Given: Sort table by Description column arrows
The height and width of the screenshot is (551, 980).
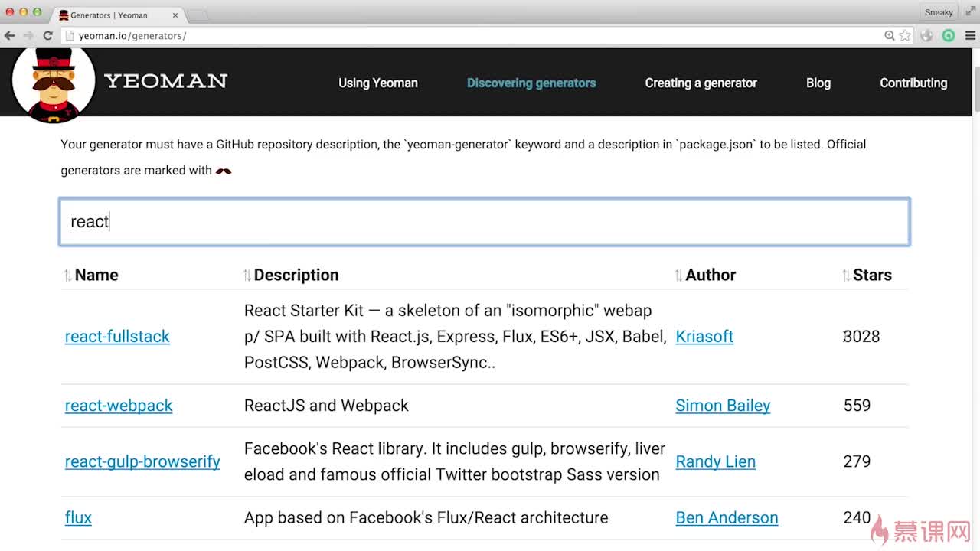Looking at the screenshot, I should click(247, 275).
